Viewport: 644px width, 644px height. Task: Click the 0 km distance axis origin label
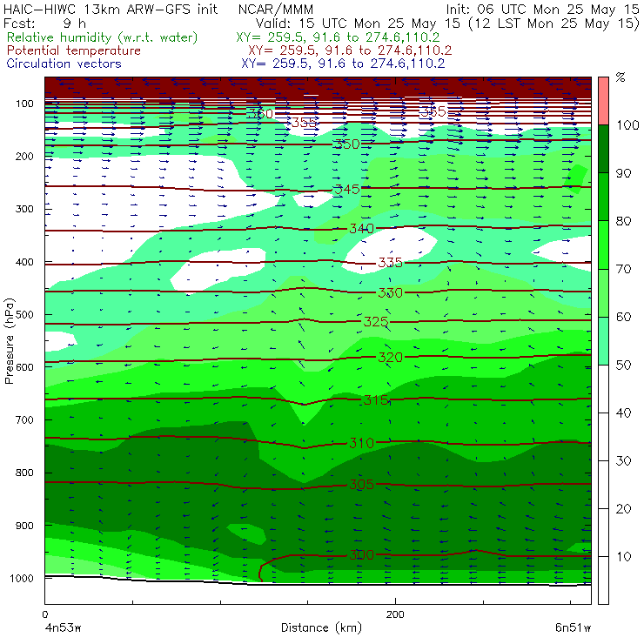pyautogui.click(x=45, y=614)
